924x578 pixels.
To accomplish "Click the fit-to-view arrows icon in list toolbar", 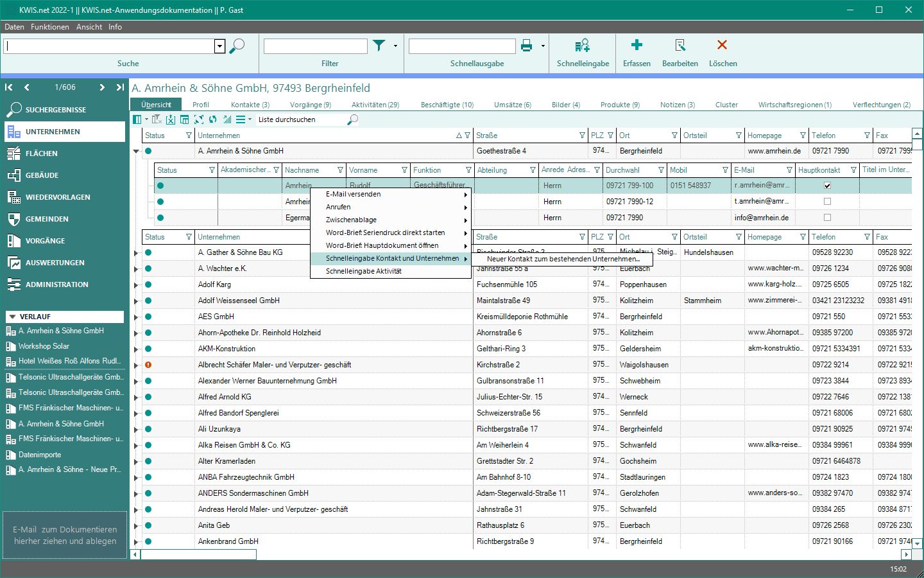I will 199,119.
